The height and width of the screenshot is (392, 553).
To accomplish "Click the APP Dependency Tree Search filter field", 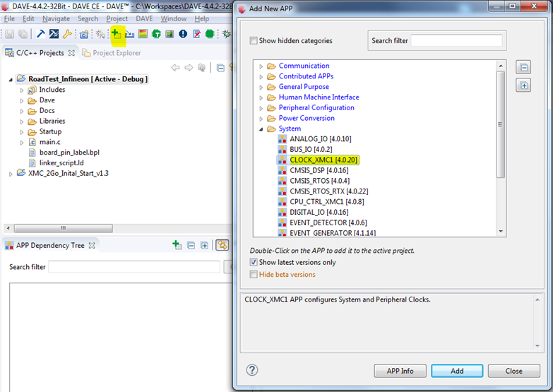I will tap(134, 267).
